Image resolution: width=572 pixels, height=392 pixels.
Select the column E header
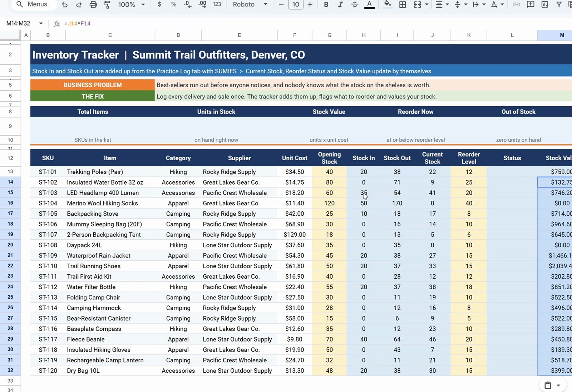point(239,35)
